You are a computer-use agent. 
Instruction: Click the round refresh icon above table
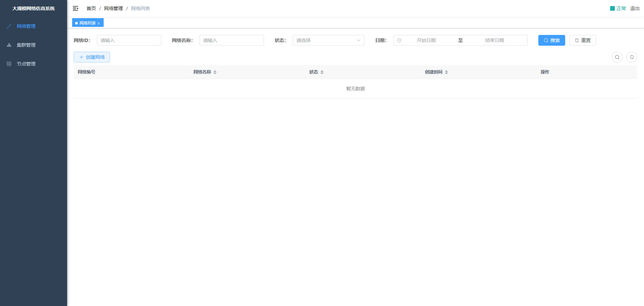tap(632, 57)
